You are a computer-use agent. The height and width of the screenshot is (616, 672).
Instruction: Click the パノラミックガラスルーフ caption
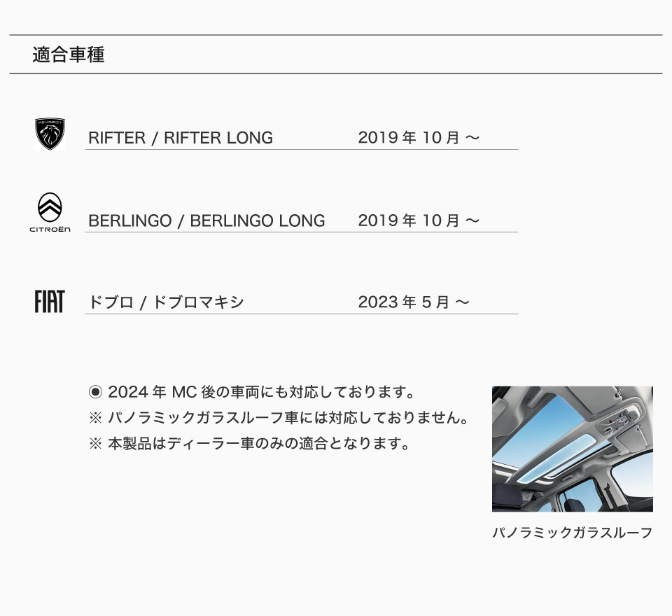pos(572,533)
